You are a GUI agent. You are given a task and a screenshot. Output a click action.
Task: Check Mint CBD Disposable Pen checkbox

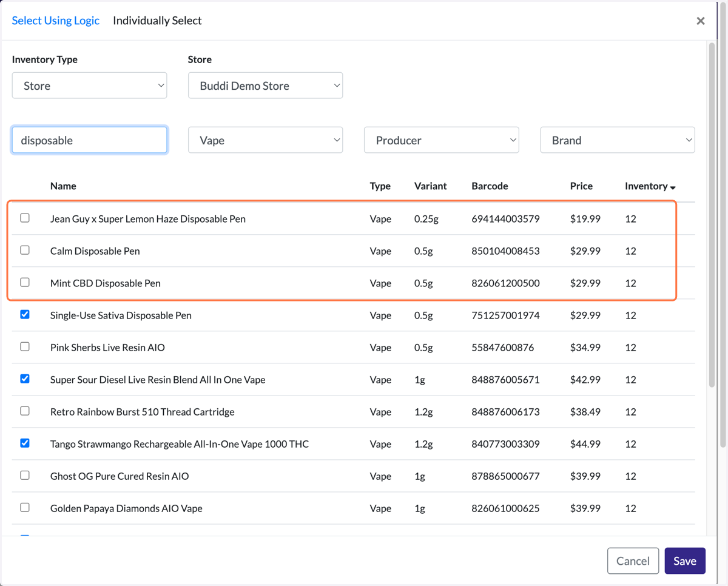25,282
